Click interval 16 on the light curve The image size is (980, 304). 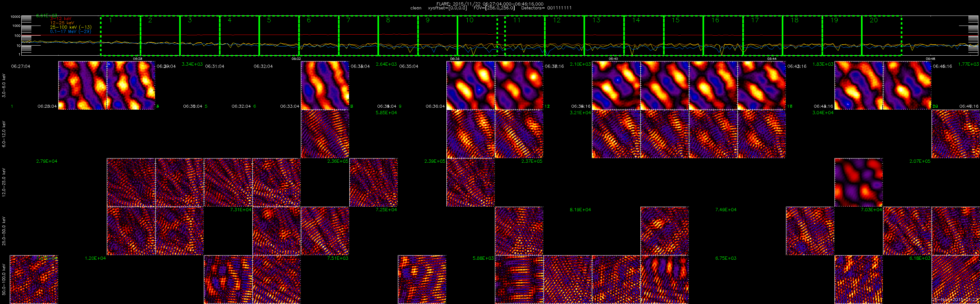723,36
